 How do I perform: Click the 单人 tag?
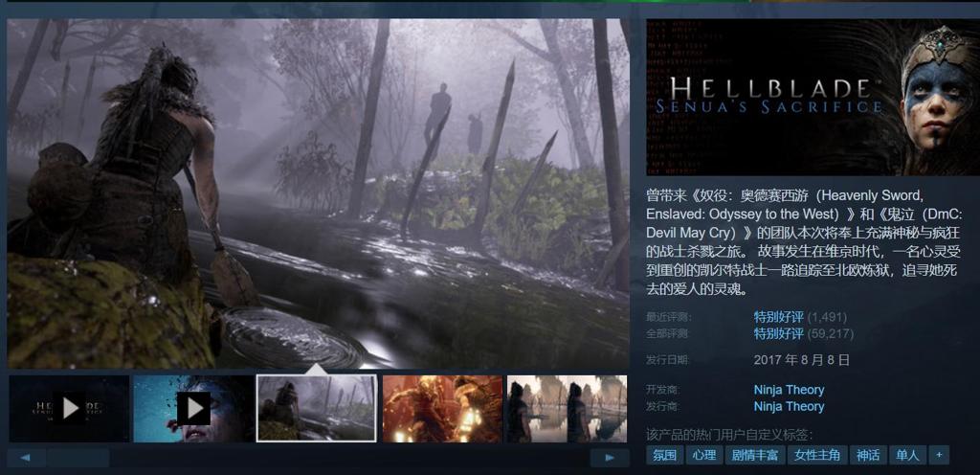[x=907, y=455]
